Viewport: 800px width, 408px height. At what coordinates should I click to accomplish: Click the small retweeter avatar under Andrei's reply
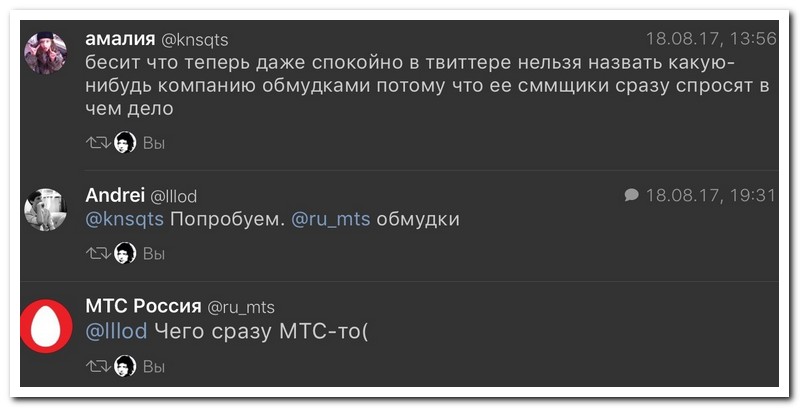coord(125,254)
